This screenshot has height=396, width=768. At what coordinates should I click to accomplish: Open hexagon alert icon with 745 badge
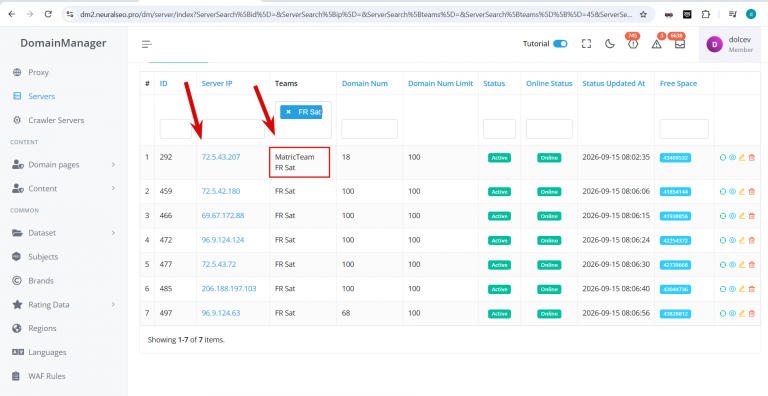click(x=633, y=44)
